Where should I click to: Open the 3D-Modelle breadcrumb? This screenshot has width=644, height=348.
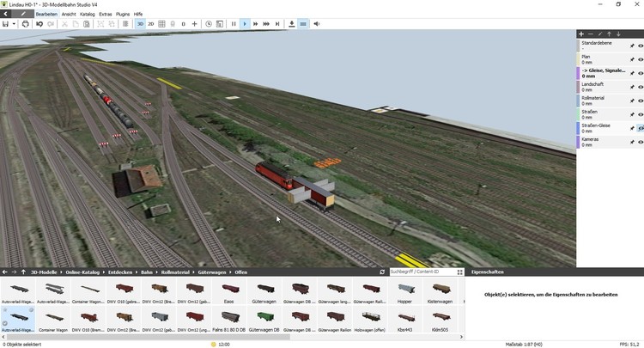click(x=44, y=272)
